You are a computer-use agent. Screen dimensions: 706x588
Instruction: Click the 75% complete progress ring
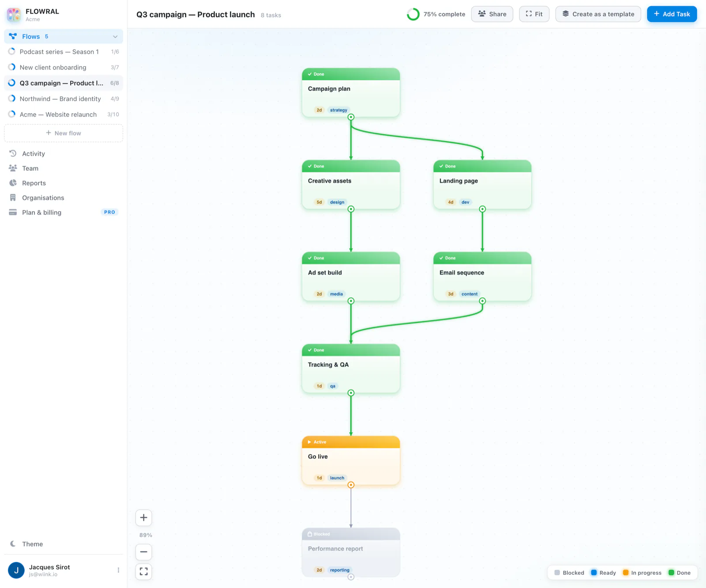click(x=413, y=14)
